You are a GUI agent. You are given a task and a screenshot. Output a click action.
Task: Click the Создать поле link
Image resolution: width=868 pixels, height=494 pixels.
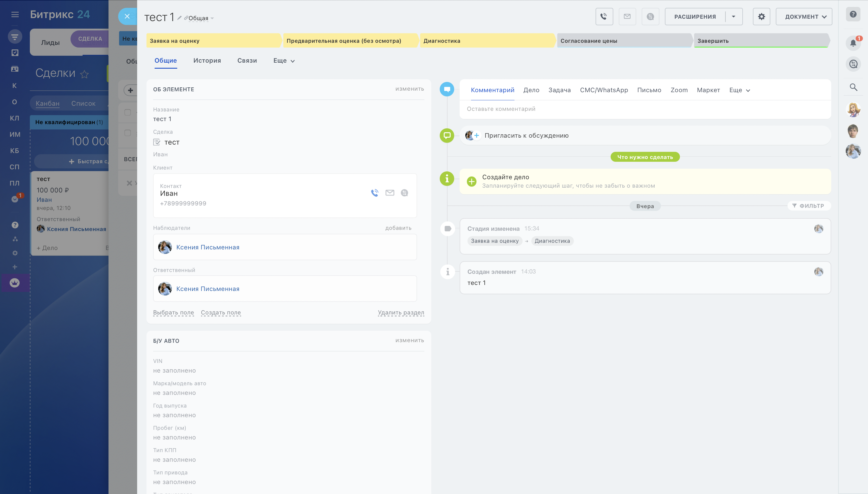tap(221, 312)
